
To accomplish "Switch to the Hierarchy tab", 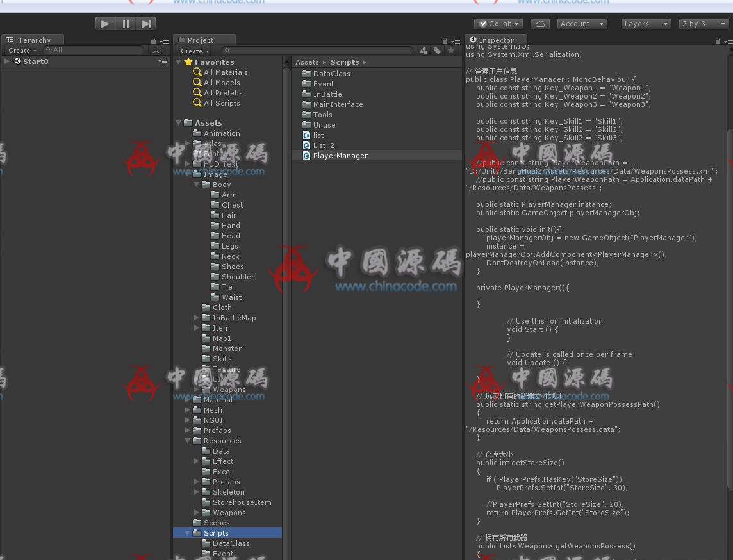I will coord(32,40).
